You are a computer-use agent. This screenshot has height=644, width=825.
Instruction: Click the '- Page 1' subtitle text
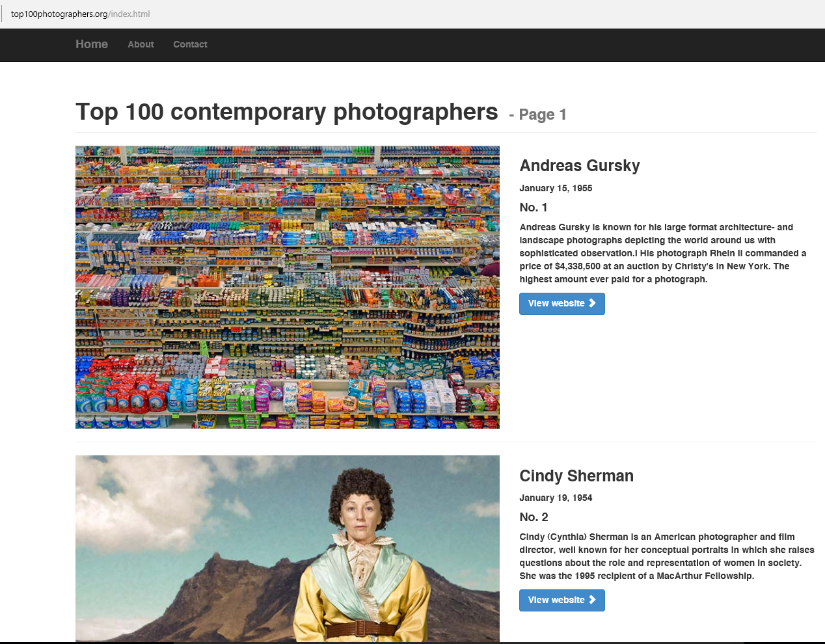(537, 114)
